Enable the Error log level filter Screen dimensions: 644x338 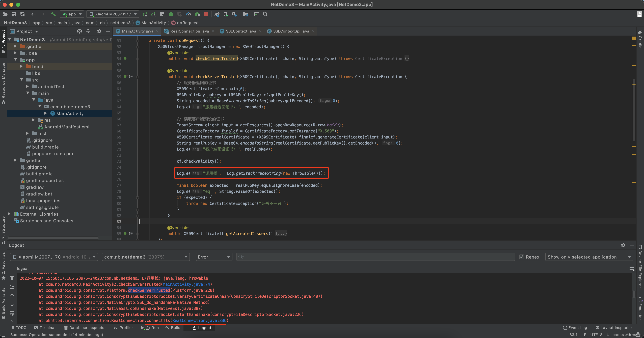(213, 257)
